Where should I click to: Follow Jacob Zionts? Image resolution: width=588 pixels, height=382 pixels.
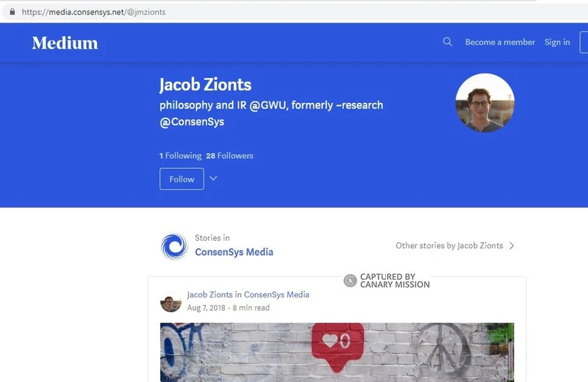click(182, 179)
